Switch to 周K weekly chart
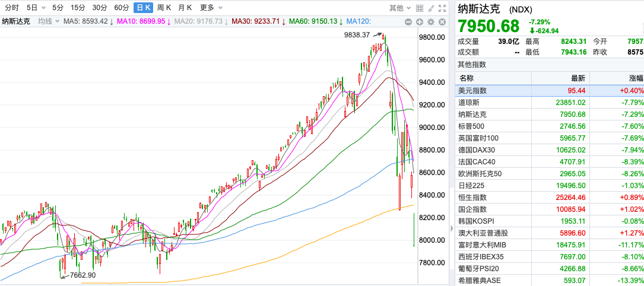 coord(164,7)
